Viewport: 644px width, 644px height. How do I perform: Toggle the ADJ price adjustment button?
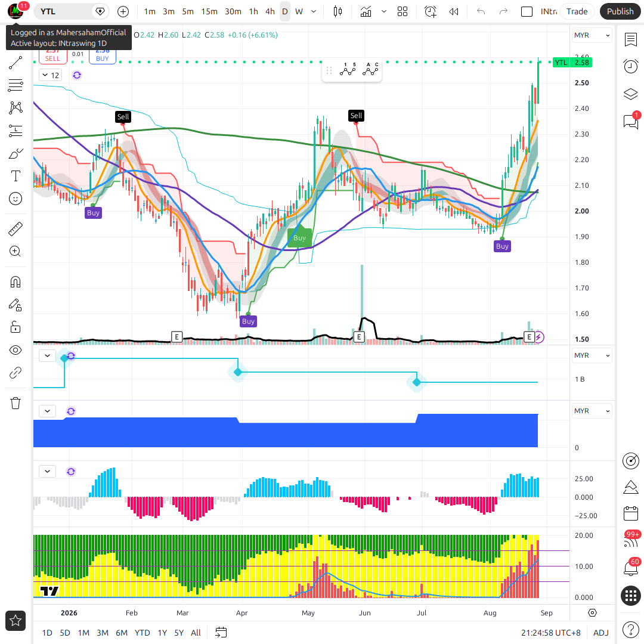[x=601, y=633]
